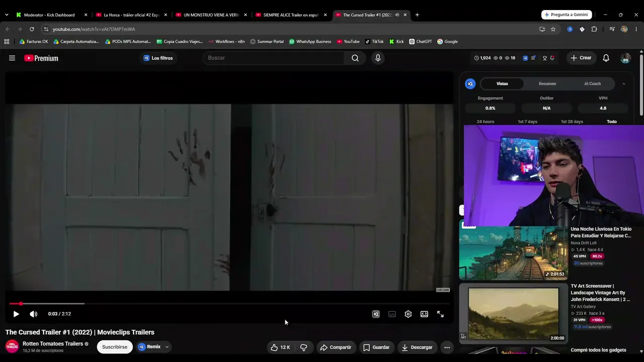This screenshot has width=644, height=362.
Task: Select the AI Coach tab in vidIQ
Action: pos(592,83)
